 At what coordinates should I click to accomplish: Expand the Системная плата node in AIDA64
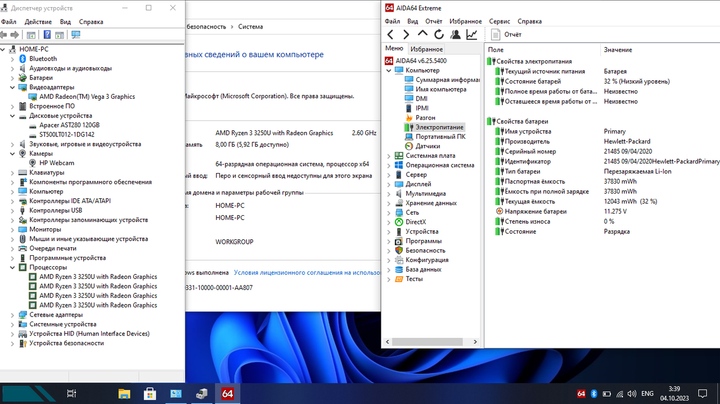pos(389,156)
